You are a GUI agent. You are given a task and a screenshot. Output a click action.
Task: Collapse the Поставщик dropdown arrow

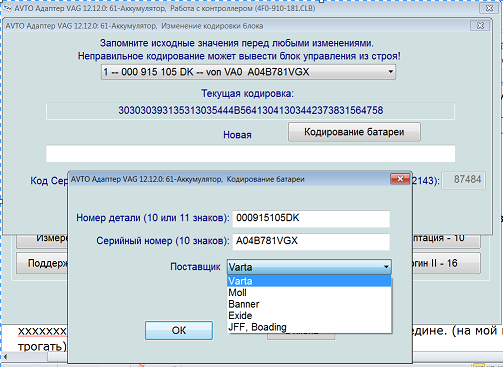pos(386,267)
